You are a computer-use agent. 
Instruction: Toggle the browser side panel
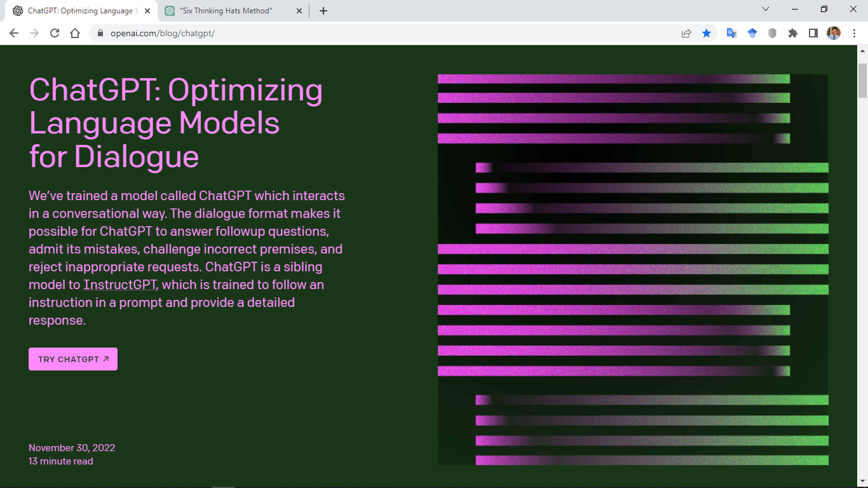coord(813,33)
